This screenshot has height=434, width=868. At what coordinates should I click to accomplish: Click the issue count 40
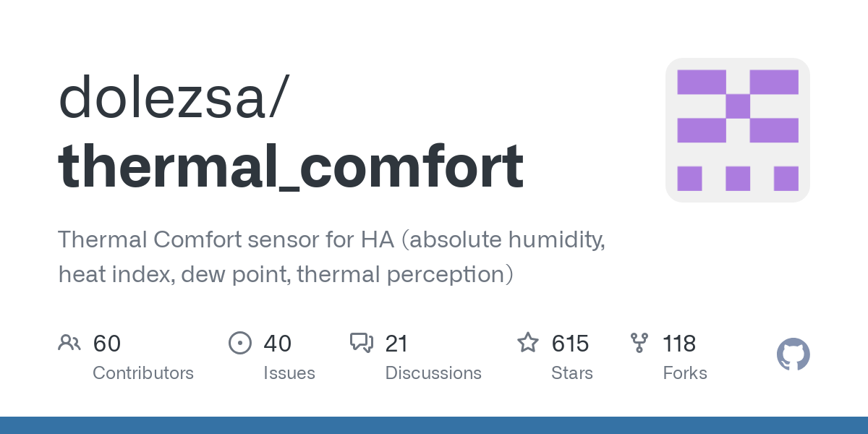pos(278,344)
